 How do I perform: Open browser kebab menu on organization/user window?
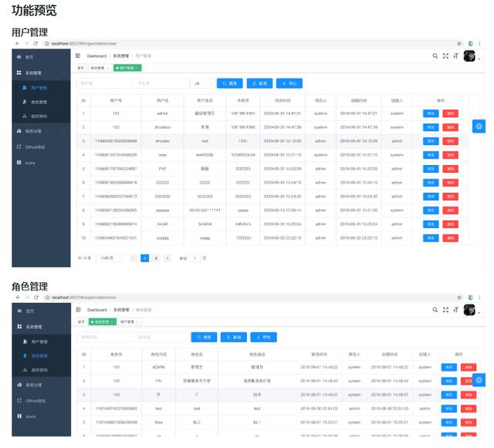pyautogui.click(x=479, y=43)
